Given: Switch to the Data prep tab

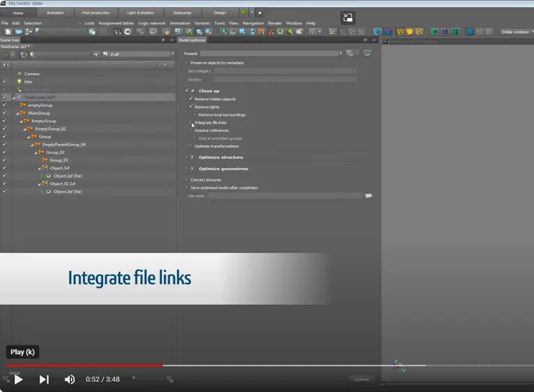Looking at the screenshot, I should click(x=182, y=13).
